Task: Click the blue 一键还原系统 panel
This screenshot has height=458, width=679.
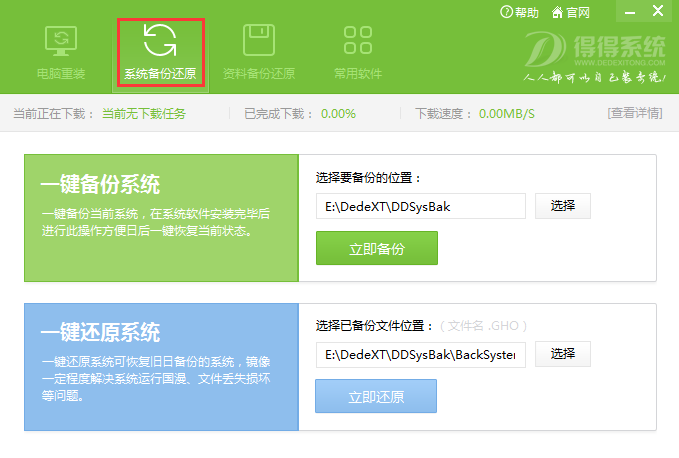Action: pyautogui.click(x=161, y=366)
